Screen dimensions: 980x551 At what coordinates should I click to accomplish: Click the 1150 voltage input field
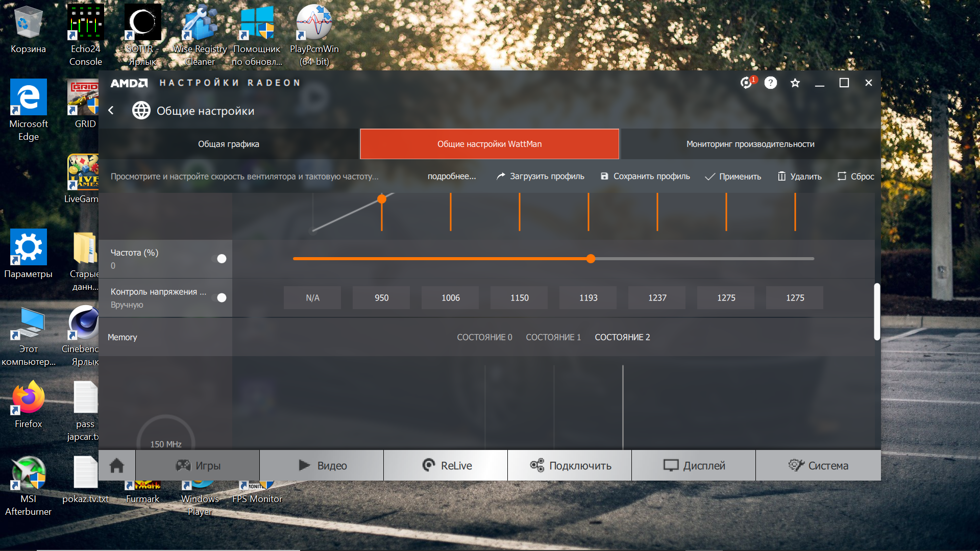tap(519, 298)
